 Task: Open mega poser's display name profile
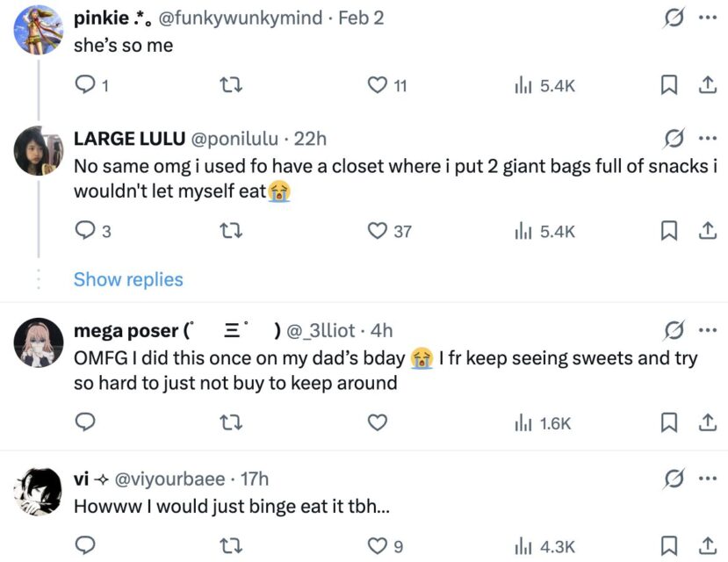point(126,330)
